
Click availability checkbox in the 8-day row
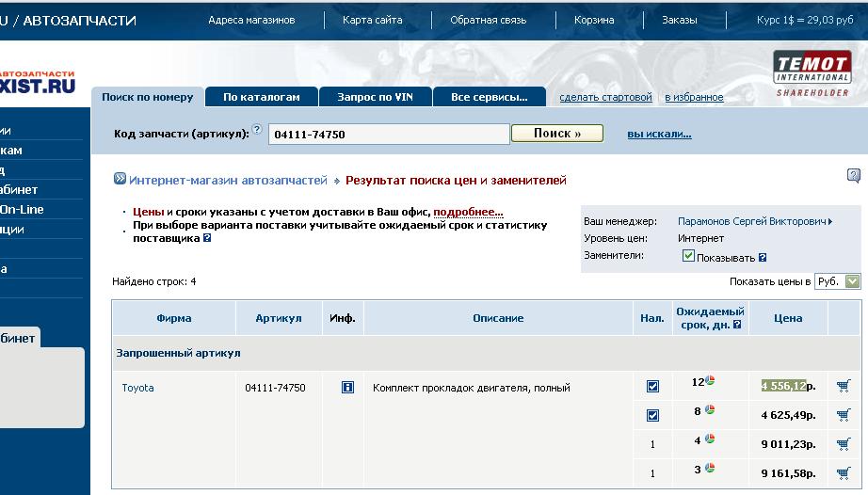click(652, 415)
